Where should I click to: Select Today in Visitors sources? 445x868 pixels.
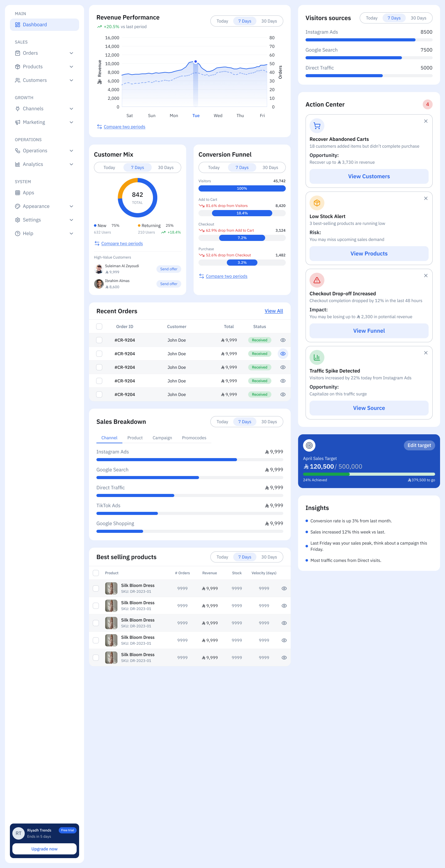coord(371,18)
